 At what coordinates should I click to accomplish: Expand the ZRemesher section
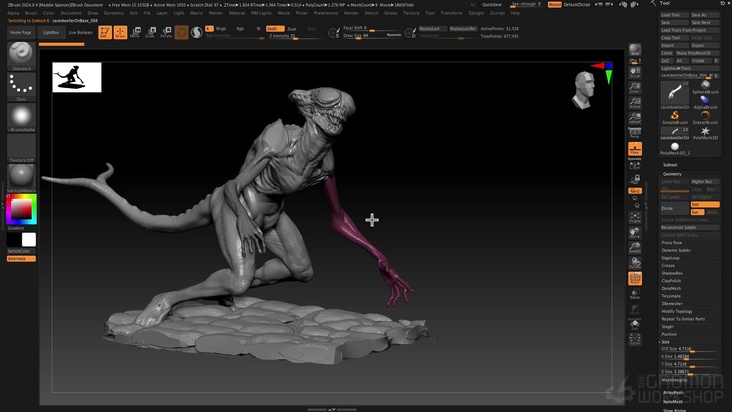672,303
